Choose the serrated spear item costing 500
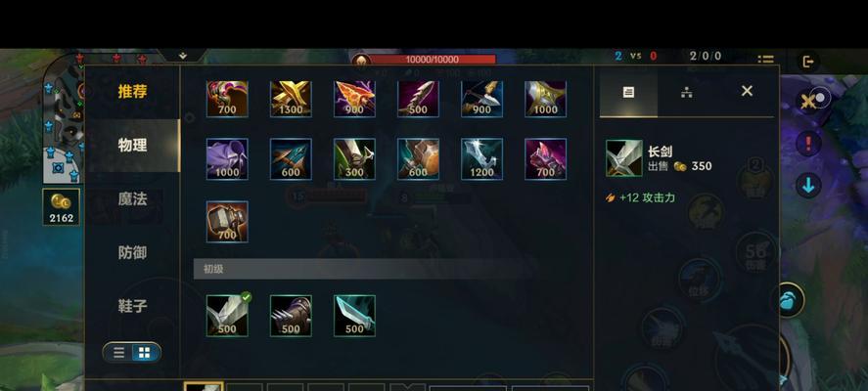The image size is (868, 391). pyautogui.click(x=418, y=99)
